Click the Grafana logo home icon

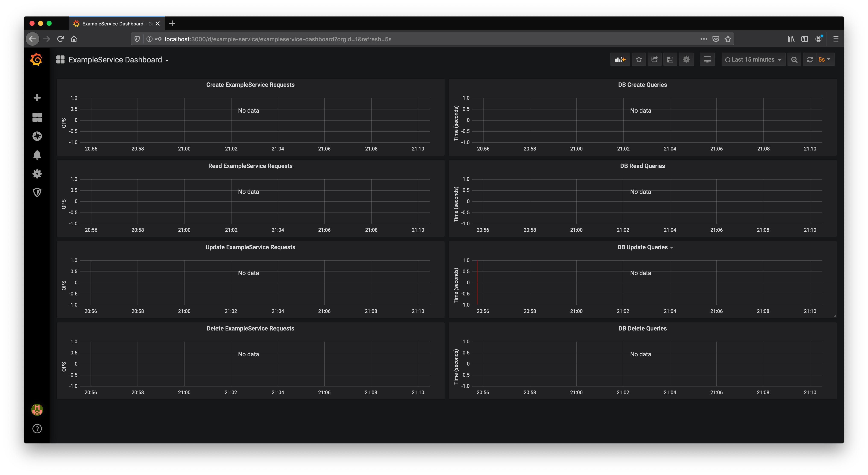pyautogui.click(x=36, y=59)
